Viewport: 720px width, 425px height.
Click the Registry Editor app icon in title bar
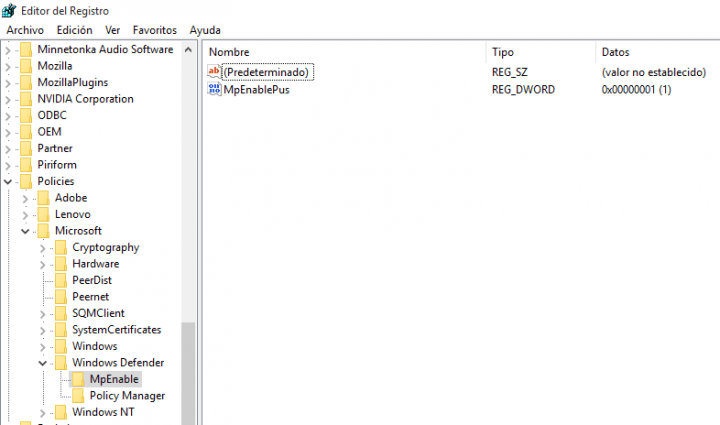[x=9, y=10]
